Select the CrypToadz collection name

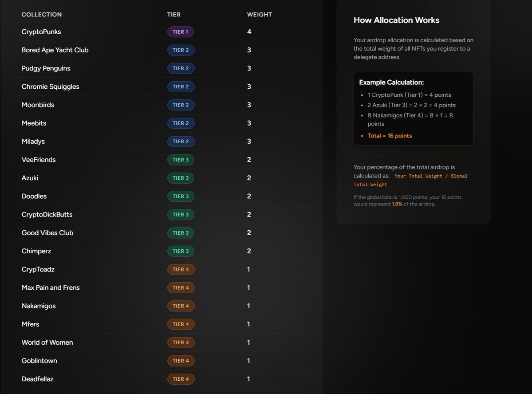tap(38, 270)
